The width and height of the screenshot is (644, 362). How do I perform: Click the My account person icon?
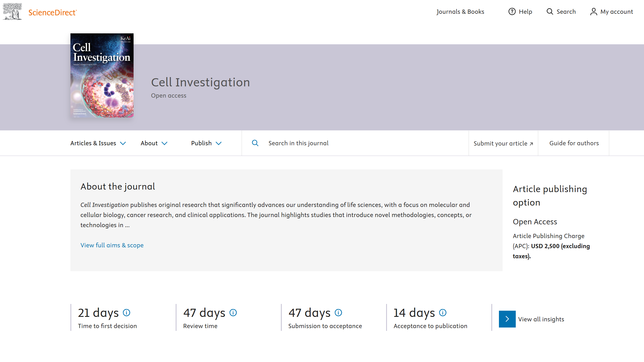click(593, 11)
